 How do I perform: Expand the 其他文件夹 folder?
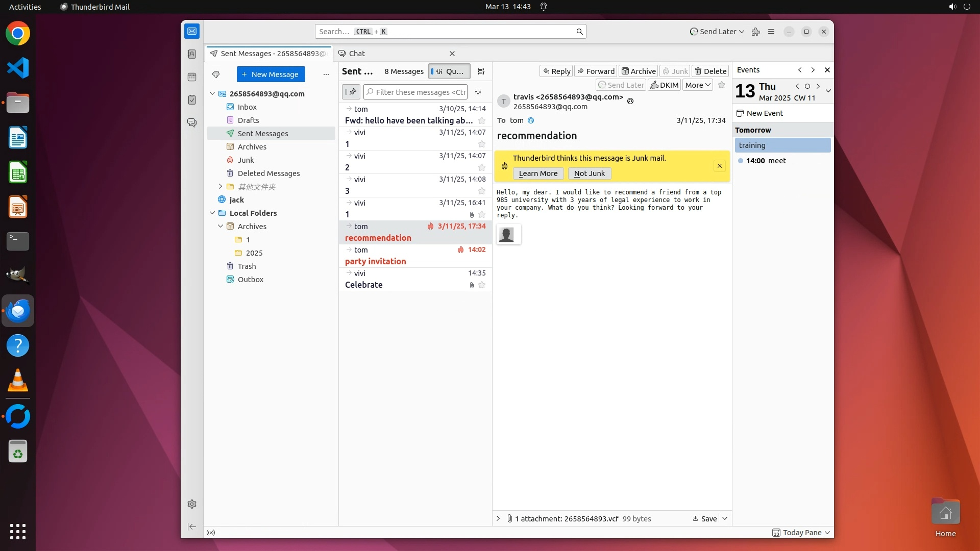220,187
